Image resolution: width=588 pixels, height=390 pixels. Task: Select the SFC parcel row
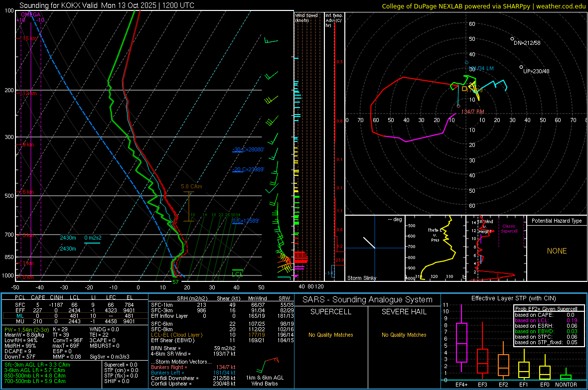[74, 305]
